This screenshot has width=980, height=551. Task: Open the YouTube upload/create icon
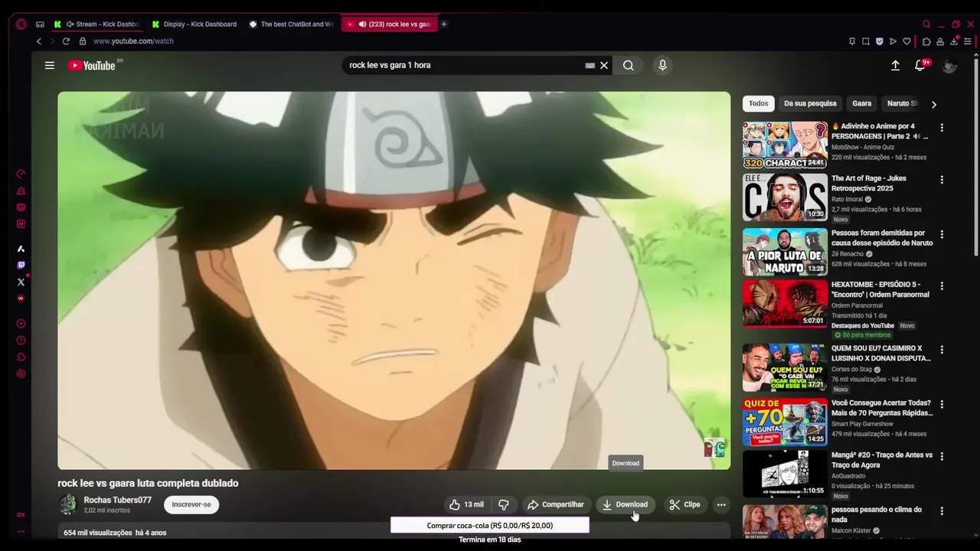click(x=895, y=65)
